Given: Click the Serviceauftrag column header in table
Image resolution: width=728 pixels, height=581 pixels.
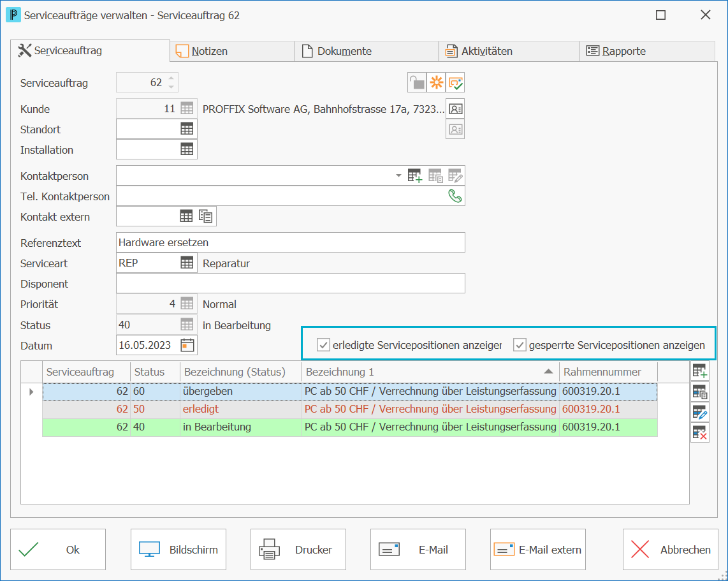Looking at the screenshot, I should pyautogui.click(x=86, y=372).
